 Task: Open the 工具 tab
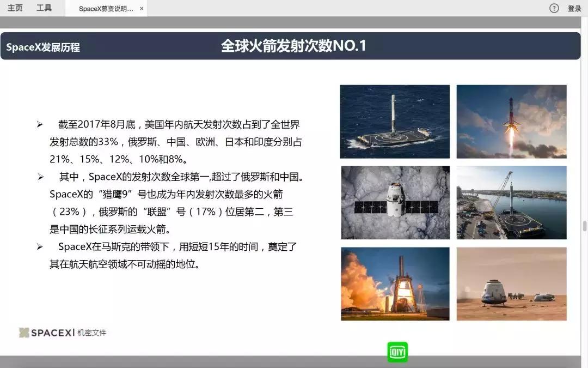pyautogui.click(x=44, y=8)
